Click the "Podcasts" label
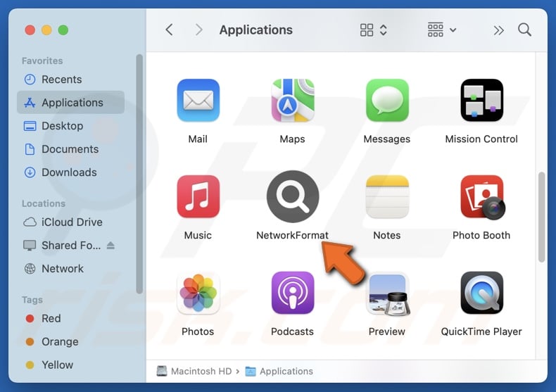 point(293,331)
